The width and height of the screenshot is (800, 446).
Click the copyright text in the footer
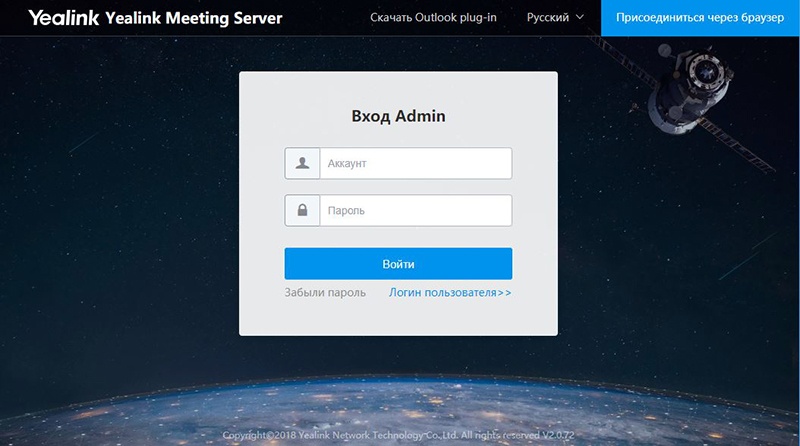click(398, 435)
